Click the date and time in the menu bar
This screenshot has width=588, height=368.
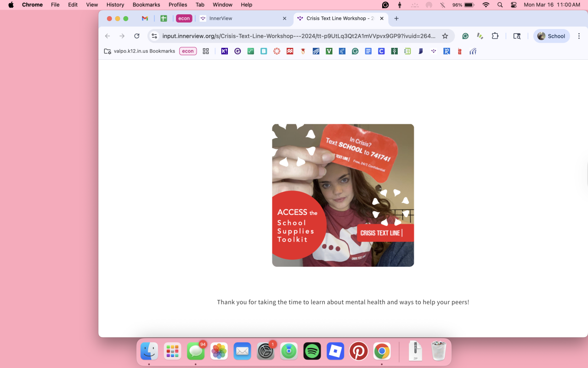pos(552,5)
